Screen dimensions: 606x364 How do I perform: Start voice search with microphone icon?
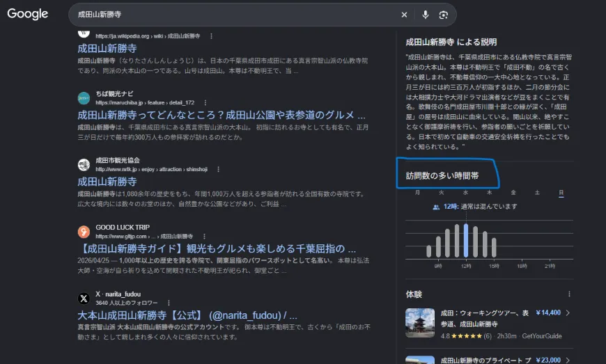pyautogui.click(x=425, y=15)
